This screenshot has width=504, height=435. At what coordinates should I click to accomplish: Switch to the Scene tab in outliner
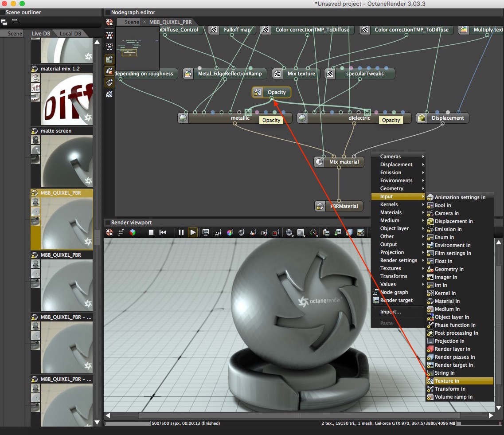click(x=15, y=33)
